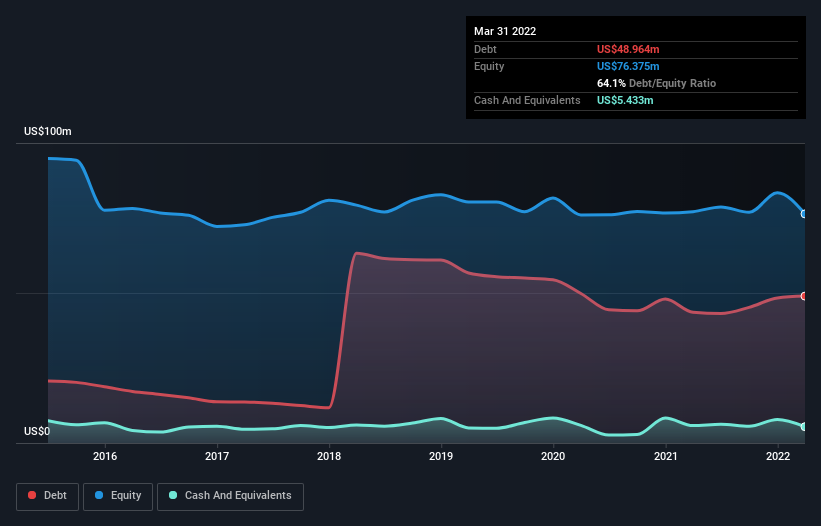The width and height of the screenshot is (821, 526).
Task: Click the 64.1% Debt/Equity Ratio text
Action: (x=656, y=83)
